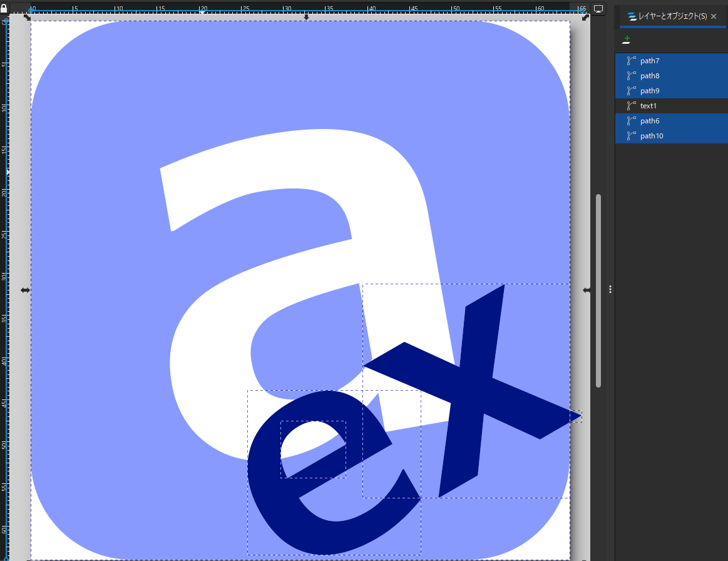
Task: Click the top-center selection scale handle
Action: [x=306, y=17]
